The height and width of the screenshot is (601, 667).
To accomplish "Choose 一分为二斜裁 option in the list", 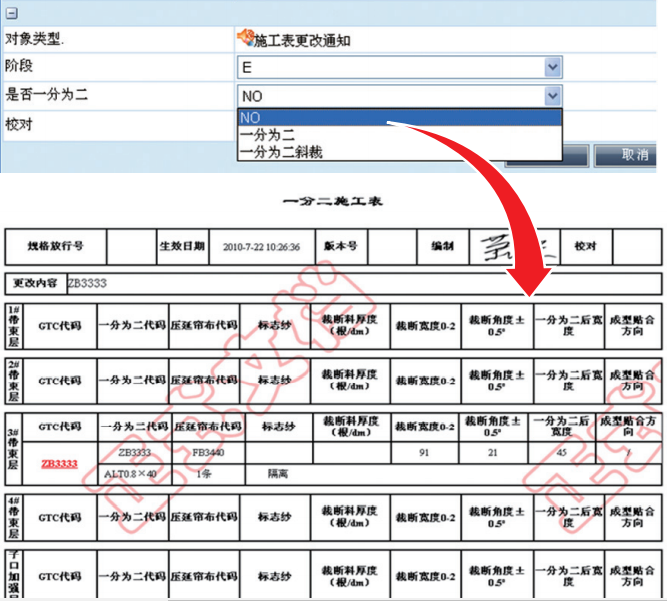I will [x=399, y=152].
